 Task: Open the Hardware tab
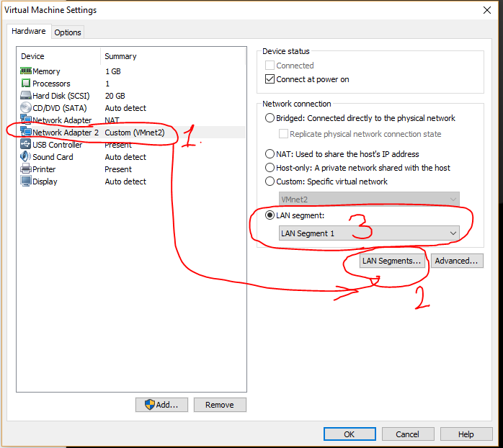click(x=29, y=32)
